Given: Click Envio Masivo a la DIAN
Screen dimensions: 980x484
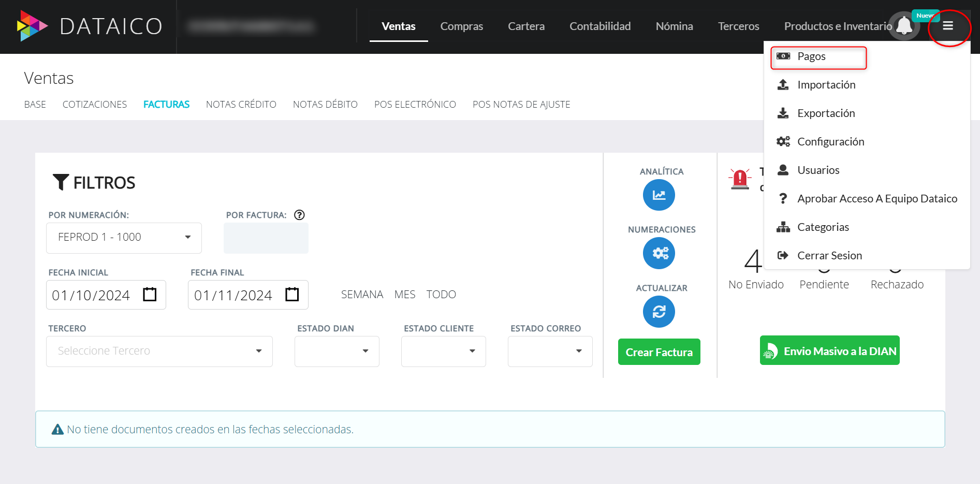Looking at the screenshot, I should coord(829,350).
